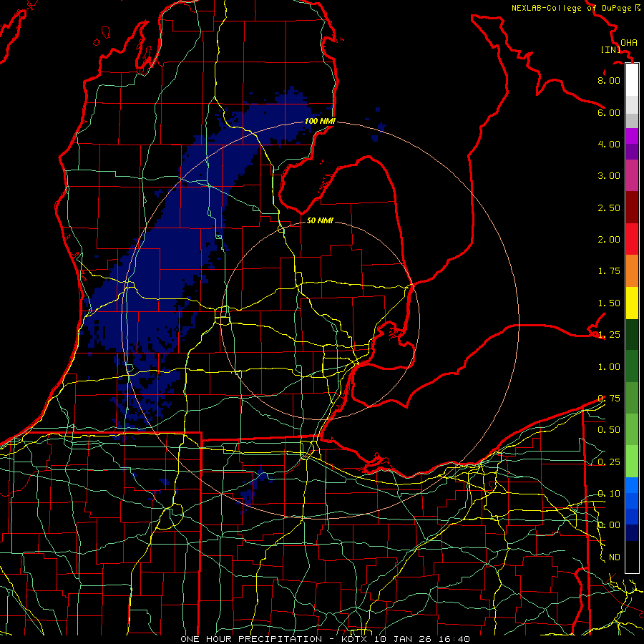Click the 6.00 legend value

pos(609,112)
